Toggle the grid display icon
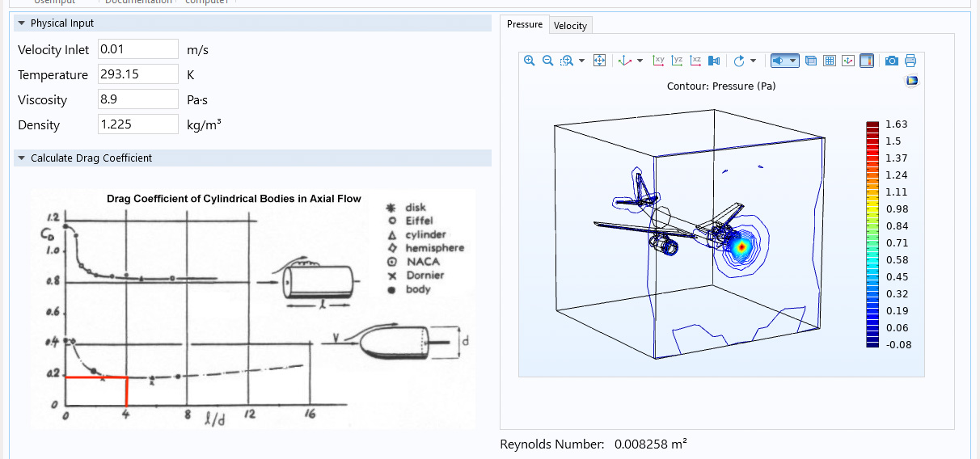980x459 pixels. [x=830, y=61]
